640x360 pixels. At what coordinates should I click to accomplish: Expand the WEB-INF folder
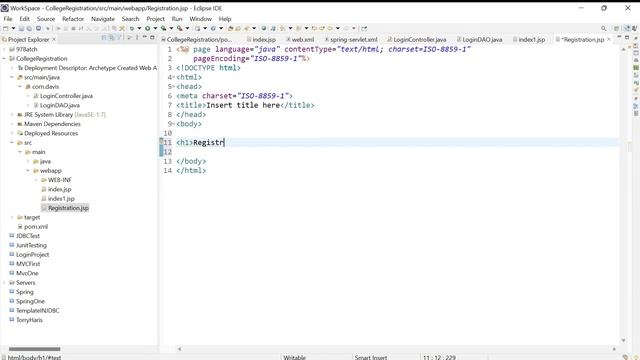click(36, 180)
